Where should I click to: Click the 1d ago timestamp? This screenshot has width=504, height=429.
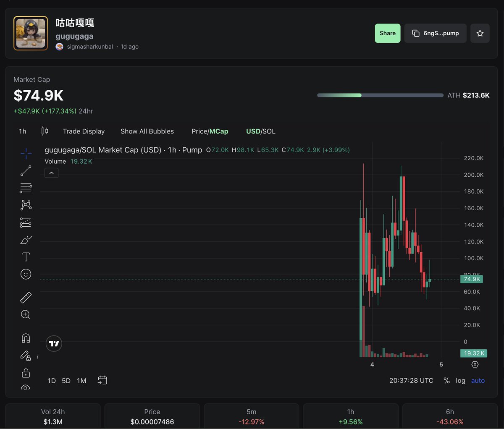tap(129, 47)
